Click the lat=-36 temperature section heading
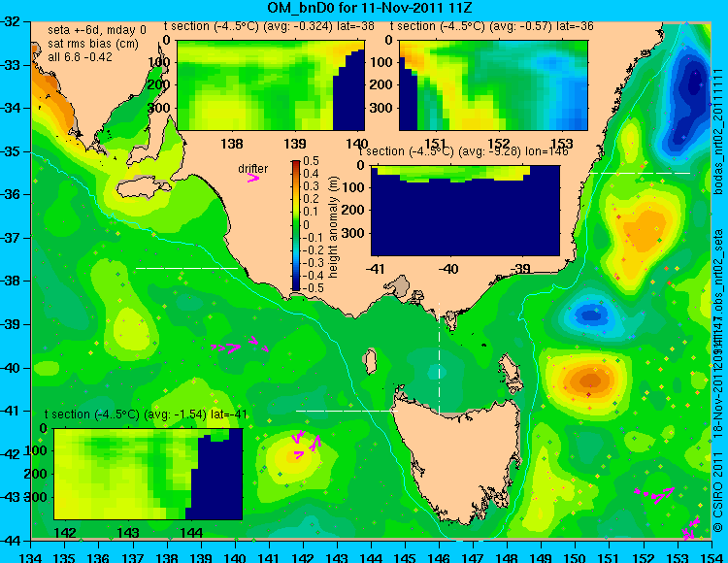This screenshot has height=563, width=728. tap(492, 26)
